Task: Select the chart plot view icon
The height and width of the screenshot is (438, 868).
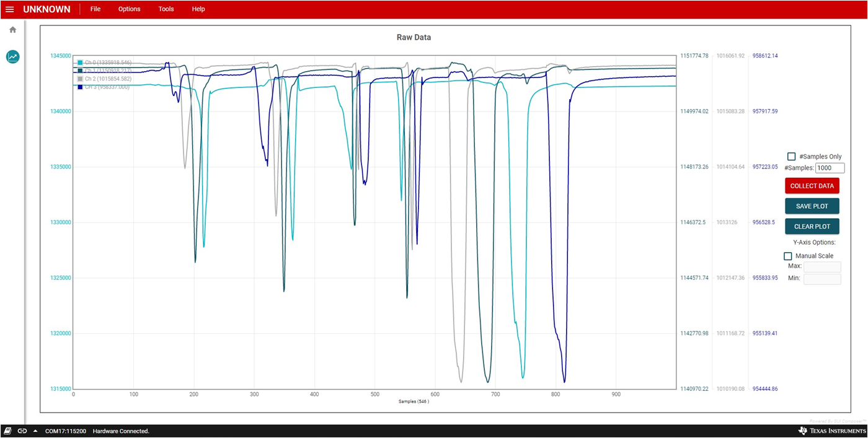Action: click(x=12, y=57)
